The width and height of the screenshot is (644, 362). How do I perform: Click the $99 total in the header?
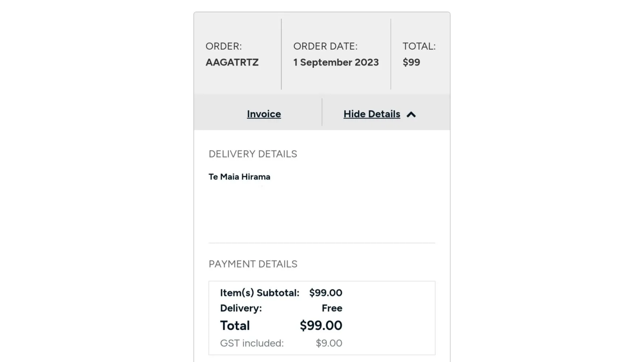tap(411, 62)
